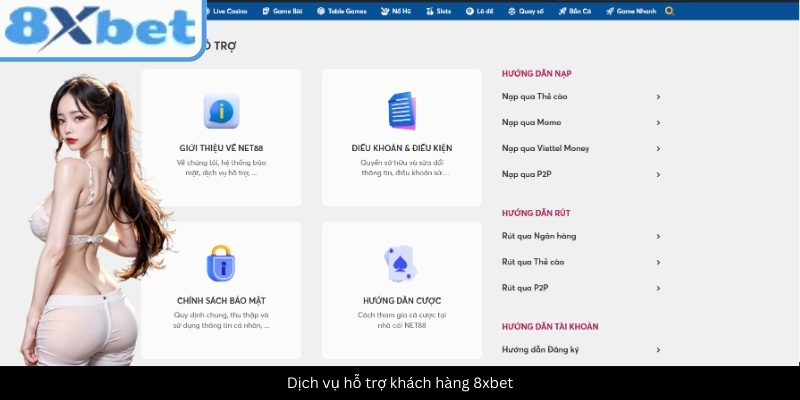Expand chevron beside Rút qua Thẻ cào
The height and width of the screenshot is (400, 800).
pos(658,262)
